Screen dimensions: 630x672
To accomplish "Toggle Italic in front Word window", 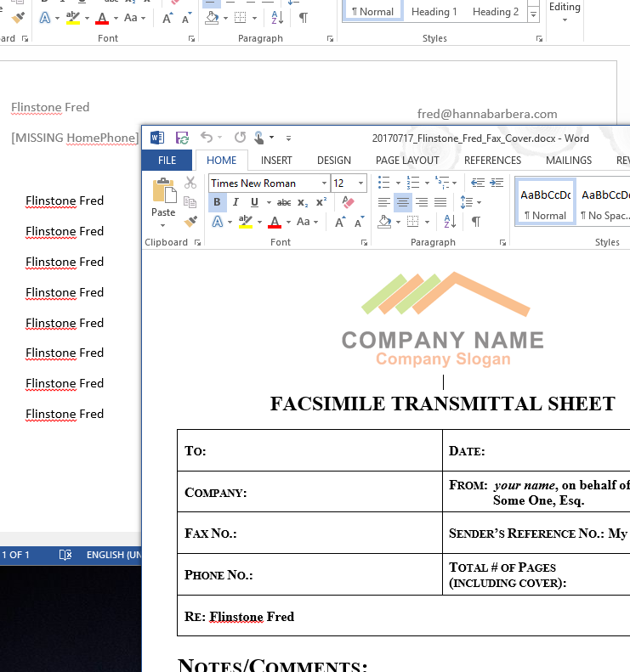I will click(236, 202).
